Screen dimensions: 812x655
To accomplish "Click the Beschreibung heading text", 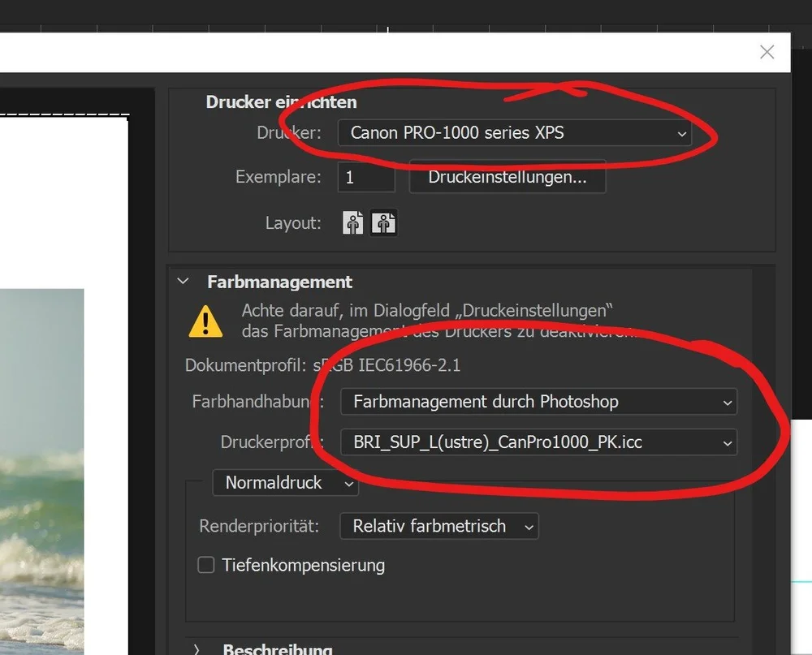I will coord(278,649).
